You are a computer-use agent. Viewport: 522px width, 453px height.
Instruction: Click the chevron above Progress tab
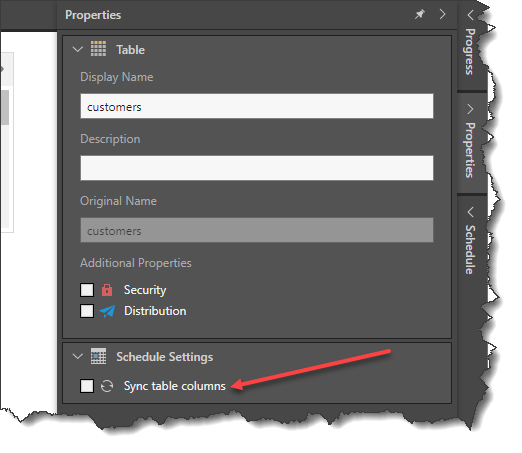click(x=470, y=15)
